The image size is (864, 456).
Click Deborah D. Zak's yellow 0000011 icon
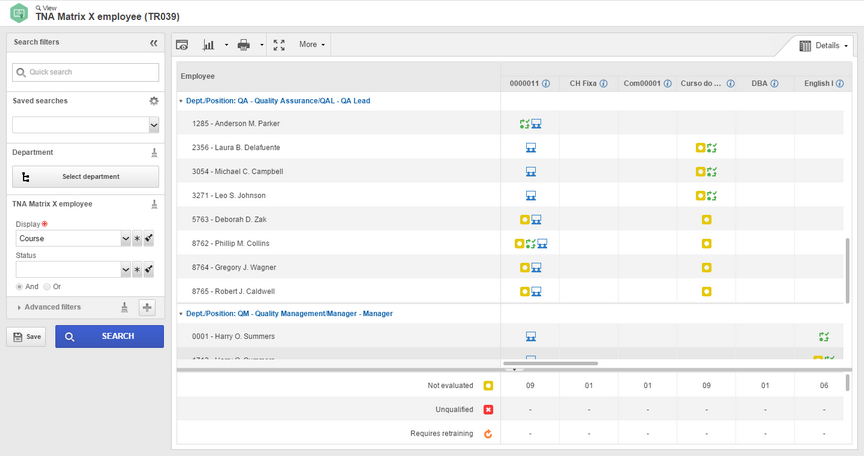click(525, 220)
